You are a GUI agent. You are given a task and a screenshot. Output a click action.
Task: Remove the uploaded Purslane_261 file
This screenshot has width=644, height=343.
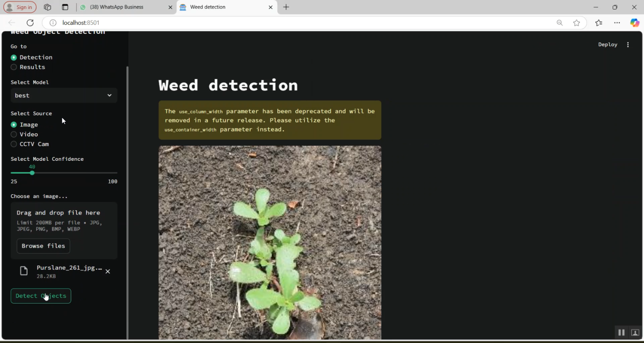pyautogui.click(x=108, y=271)
